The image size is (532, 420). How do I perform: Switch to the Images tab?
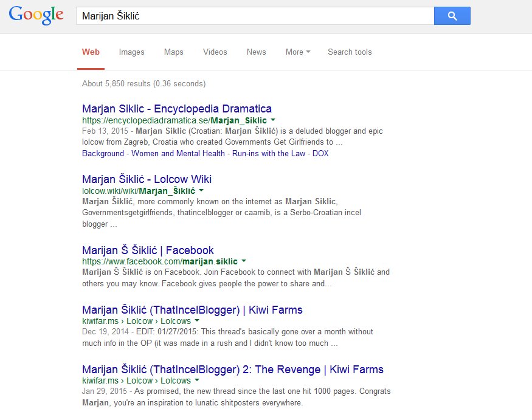[132, 52]
